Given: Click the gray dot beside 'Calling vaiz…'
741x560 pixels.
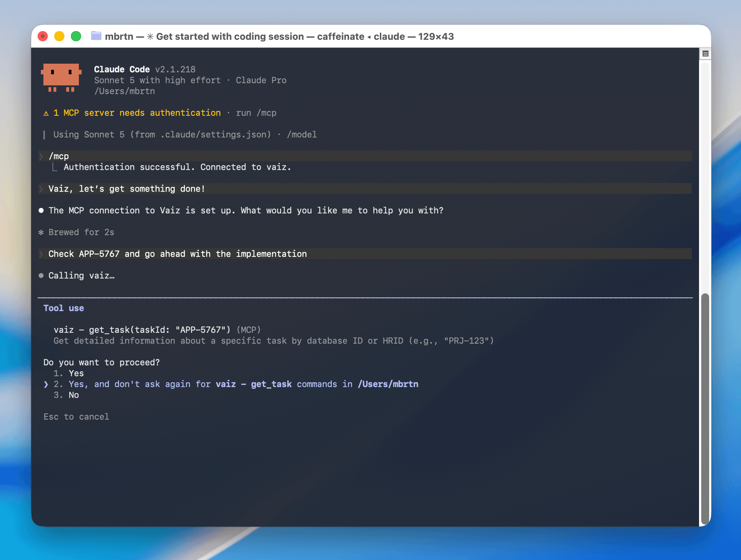Looking at the screenshot, I should (x=41, y=276).
